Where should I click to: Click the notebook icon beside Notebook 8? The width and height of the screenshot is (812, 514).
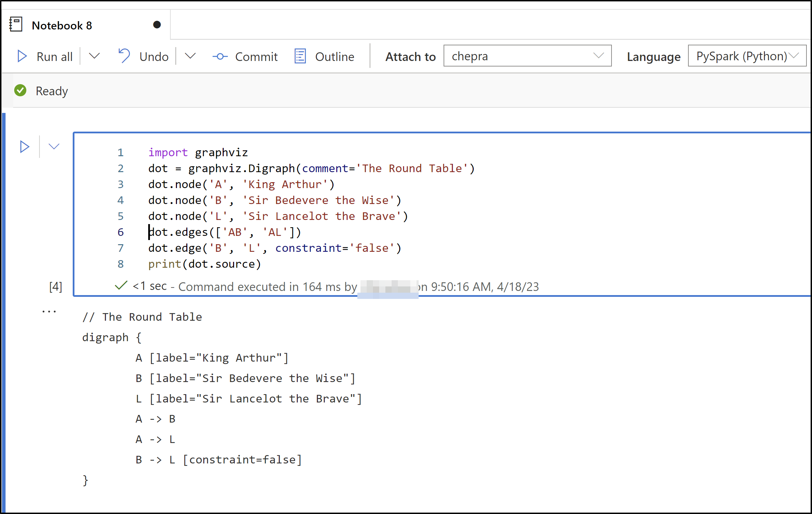(x=16, y=25)
